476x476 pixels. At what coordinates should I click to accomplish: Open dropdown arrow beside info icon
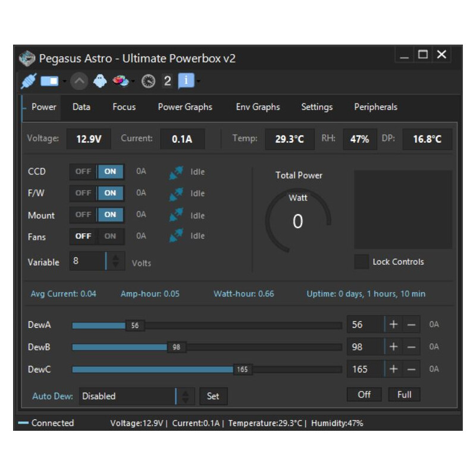tap(198, 81)
